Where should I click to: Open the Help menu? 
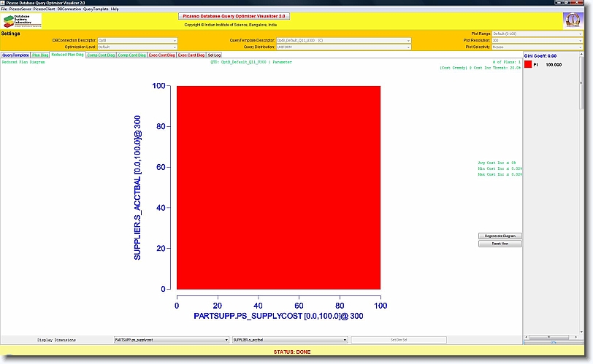[x=115, y=9]
